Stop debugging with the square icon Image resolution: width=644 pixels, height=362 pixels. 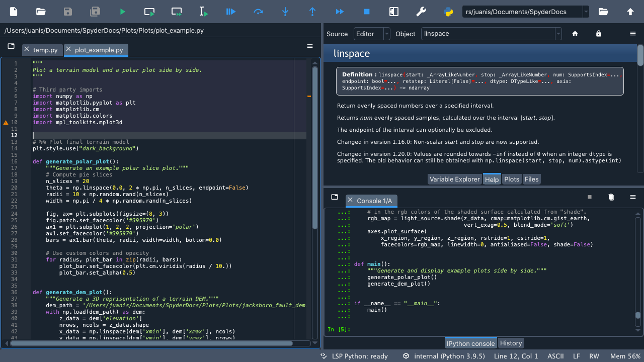(367, 12)
